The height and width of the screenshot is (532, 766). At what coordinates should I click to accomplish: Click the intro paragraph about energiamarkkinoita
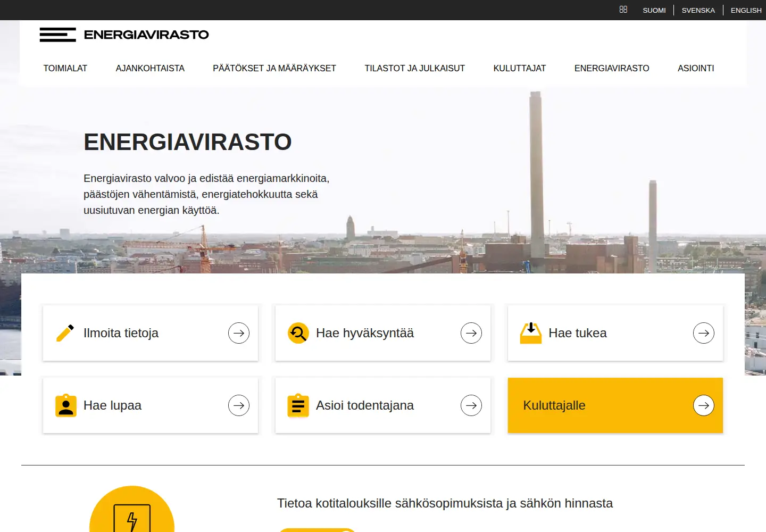(x=206, y=194)
